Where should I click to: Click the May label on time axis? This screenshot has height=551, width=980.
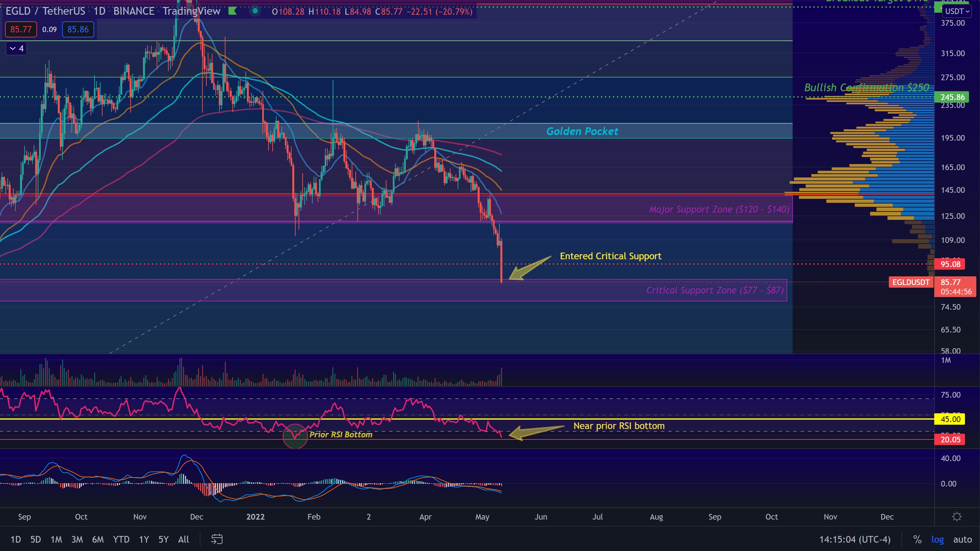[x=482, y=517]
